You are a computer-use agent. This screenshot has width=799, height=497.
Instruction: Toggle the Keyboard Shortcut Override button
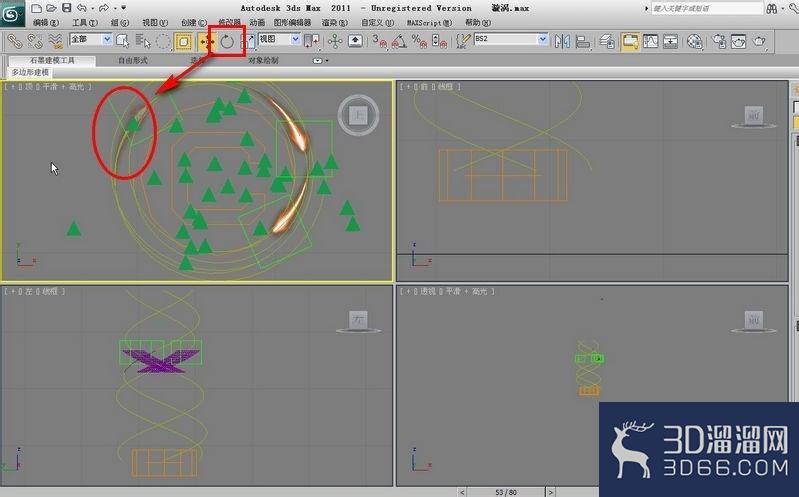coord(355,41)
